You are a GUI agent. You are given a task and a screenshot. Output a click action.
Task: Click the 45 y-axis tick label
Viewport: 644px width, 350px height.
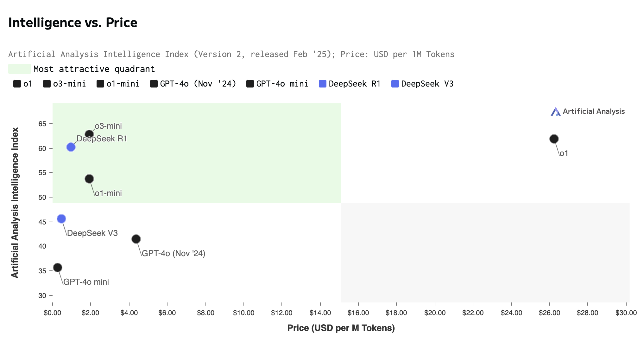[42, 222]
